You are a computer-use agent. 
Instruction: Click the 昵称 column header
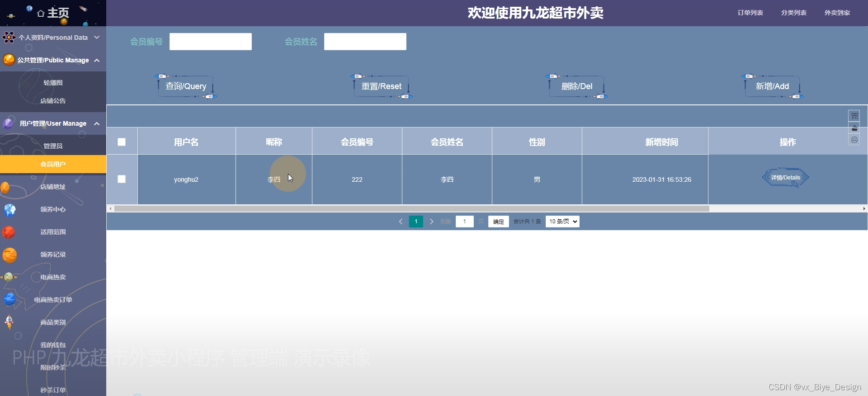pyautogui.click(x=274, y=142)
